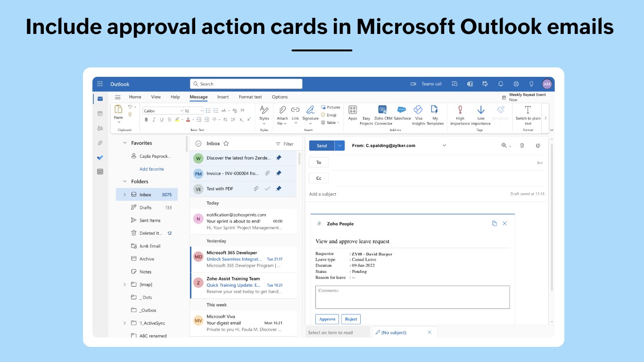Insert Pictures

pos(330,107)
